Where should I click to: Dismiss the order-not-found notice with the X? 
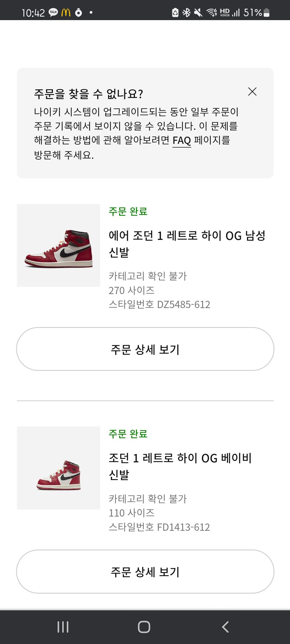pyautogui.click(x=252, y=92)
